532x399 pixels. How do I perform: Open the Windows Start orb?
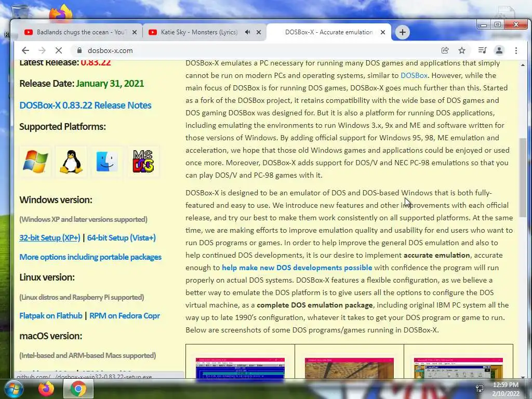(x=13, y=389)
